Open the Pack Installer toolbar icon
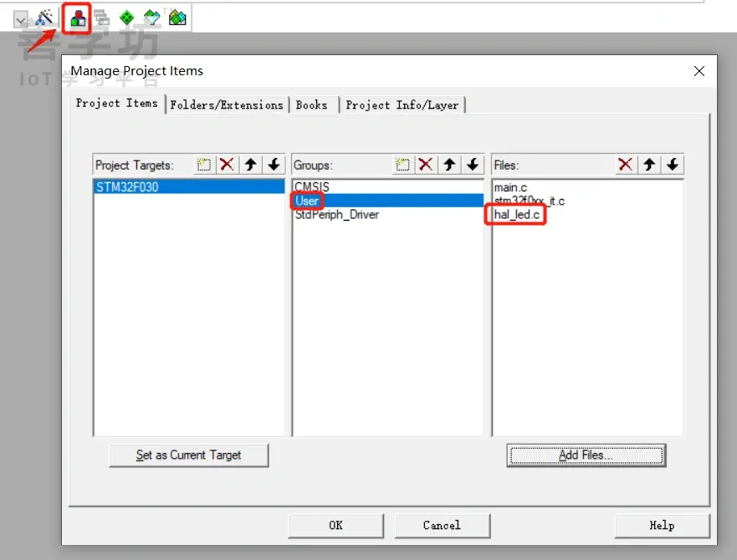 click(x=177, y=17)
